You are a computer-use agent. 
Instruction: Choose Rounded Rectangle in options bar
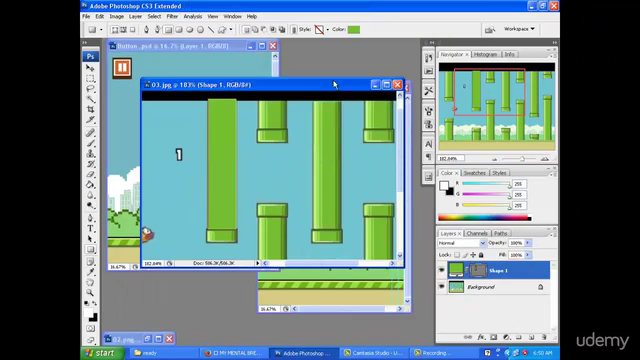(179, 30)
